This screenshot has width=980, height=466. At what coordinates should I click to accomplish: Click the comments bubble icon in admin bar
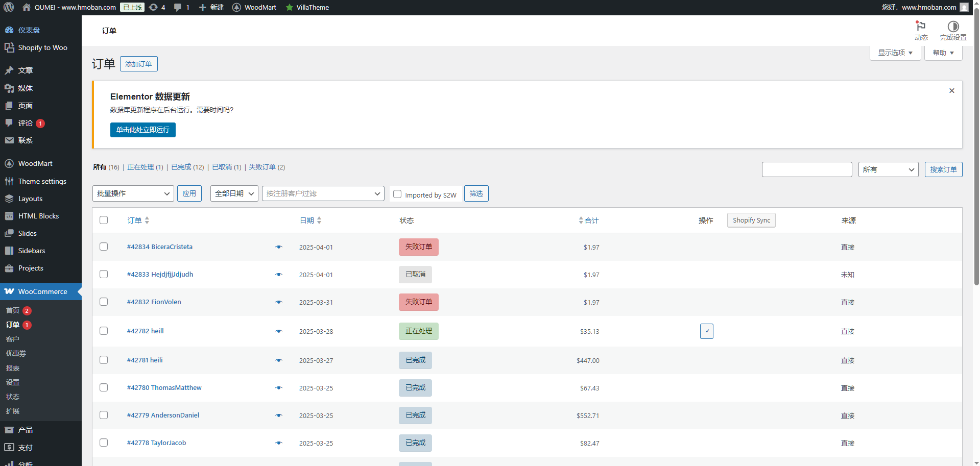(x=178, y=7)
